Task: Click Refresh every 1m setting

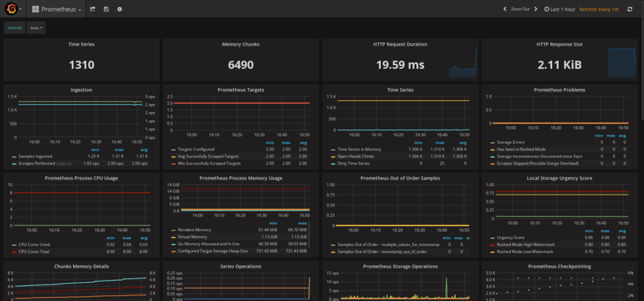Action: pyautogui.click(x=599, y=9)
